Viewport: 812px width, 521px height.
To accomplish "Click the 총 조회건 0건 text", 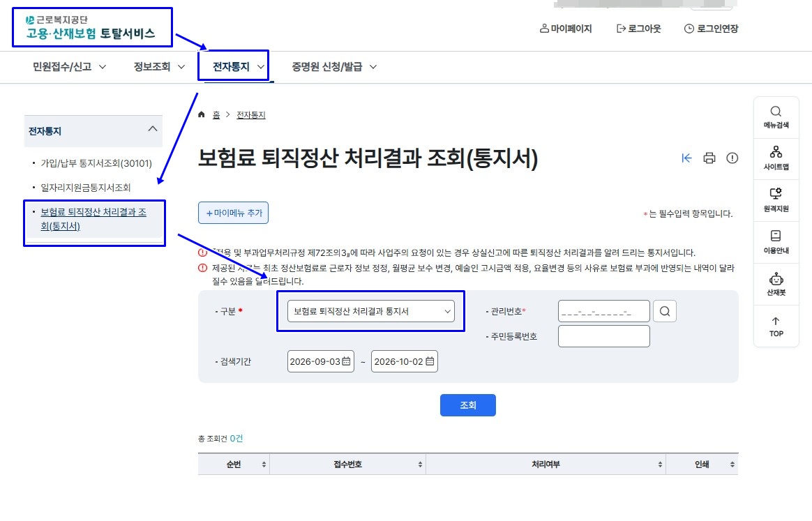I will click(x=220, y=439).
